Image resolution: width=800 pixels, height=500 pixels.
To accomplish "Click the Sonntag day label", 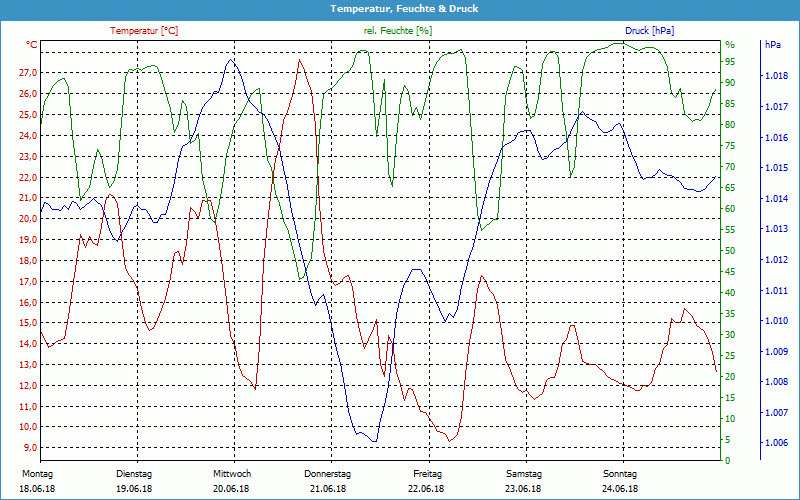I will point(620,473).
